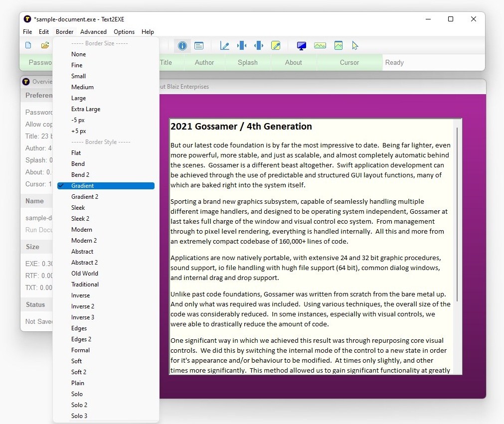This screenshot has width=504, height=424.
Task: Choose the Gradient 2 border style
Action: [85, 197]
